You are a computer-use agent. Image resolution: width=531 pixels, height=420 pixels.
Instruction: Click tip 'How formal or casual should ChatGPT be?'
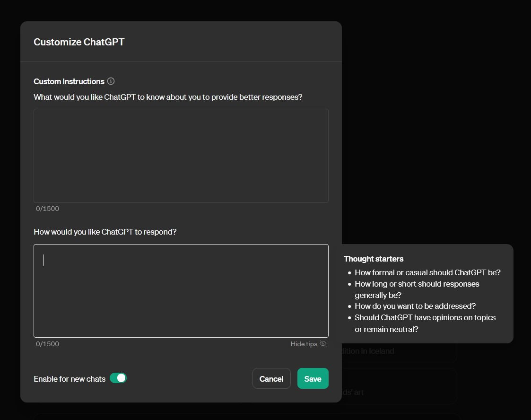tap(428, 272)
